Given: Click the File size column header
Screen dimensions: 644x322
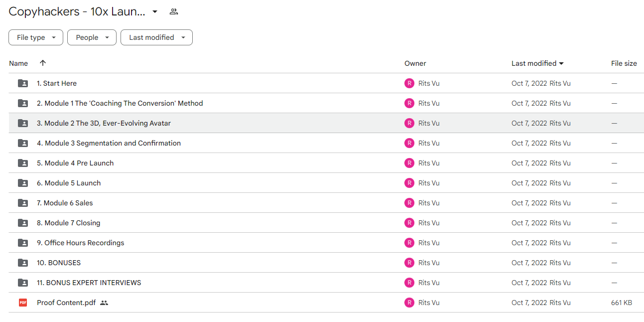Looking at the screenshot, I should (x=624, y=63).
